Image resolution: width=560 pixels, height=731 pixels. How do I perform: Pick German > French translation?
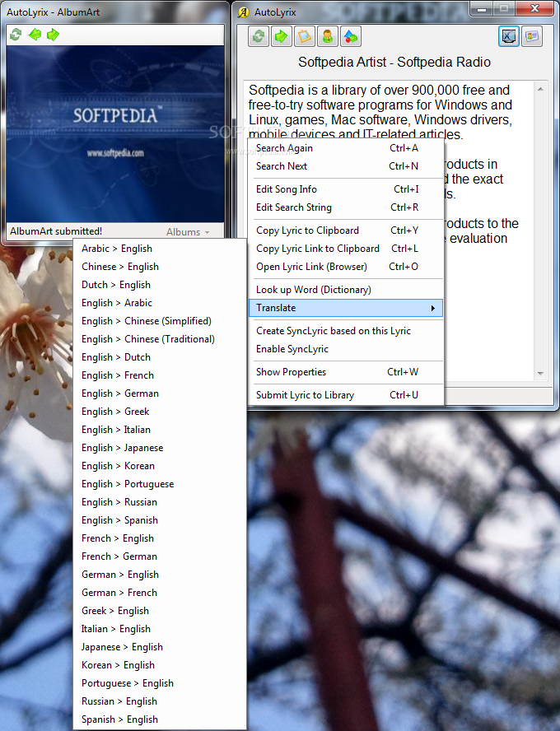pos(160,593)
